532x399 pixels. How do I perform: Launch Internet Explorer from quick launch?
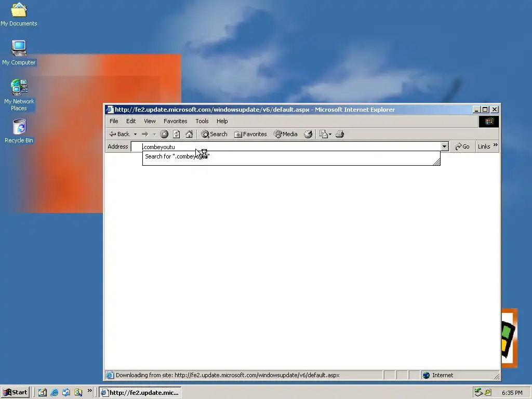pyautogui.click(x=54, y=393)
